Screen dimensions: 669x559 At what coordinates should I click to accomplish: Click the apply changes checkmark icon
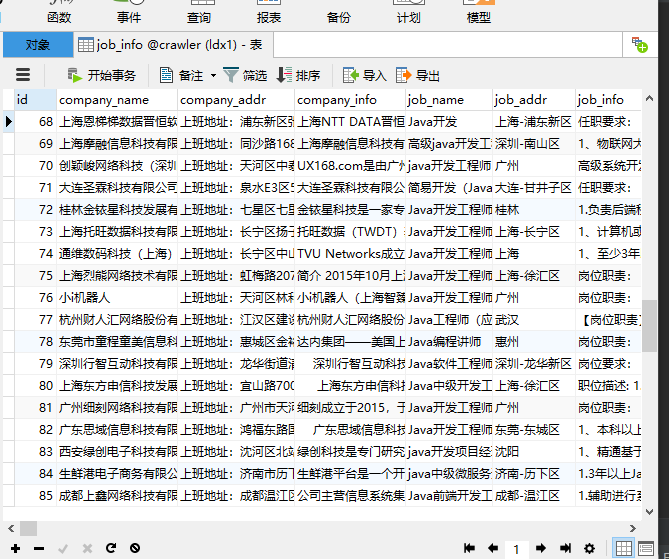click(x=63, y=548)
